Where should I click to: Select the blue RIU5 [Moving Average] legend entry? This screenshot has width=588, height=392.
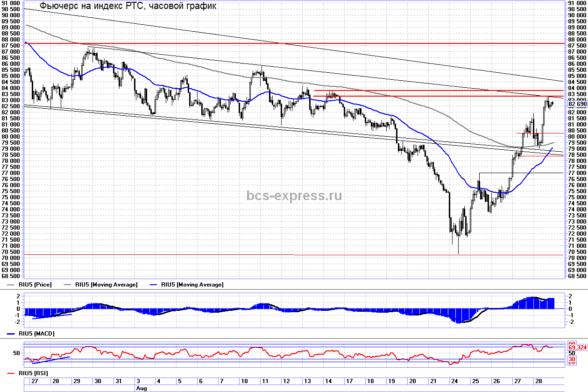click(x=191, y=285)
